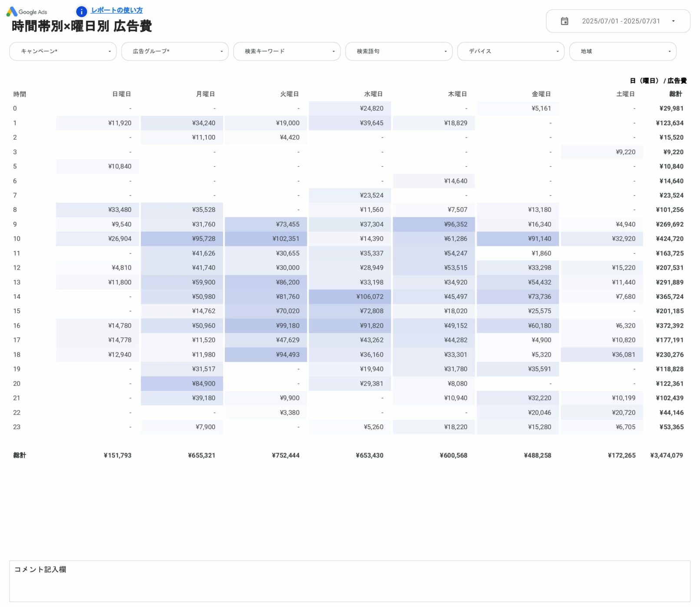Open the キャンペーン filter dropdown
The image size is (700, 607).
63,51
